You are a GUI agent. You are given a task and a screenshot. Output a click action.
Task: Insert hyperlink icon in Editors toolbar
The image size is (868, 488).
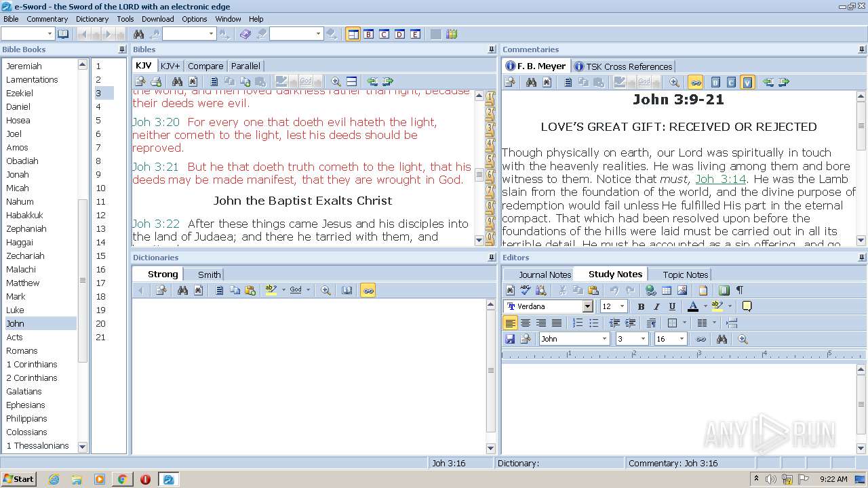[x=651, y=290]
